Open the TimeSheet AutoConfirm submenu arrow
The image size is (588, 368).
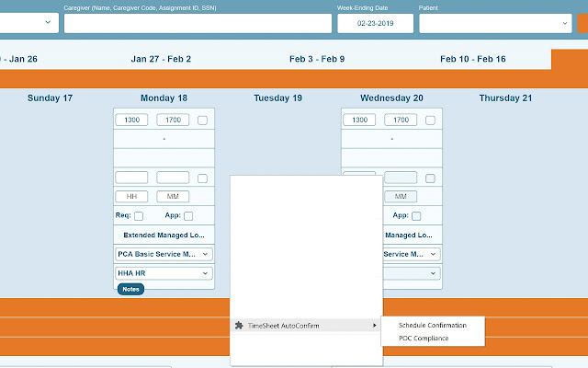click(374, 326)
